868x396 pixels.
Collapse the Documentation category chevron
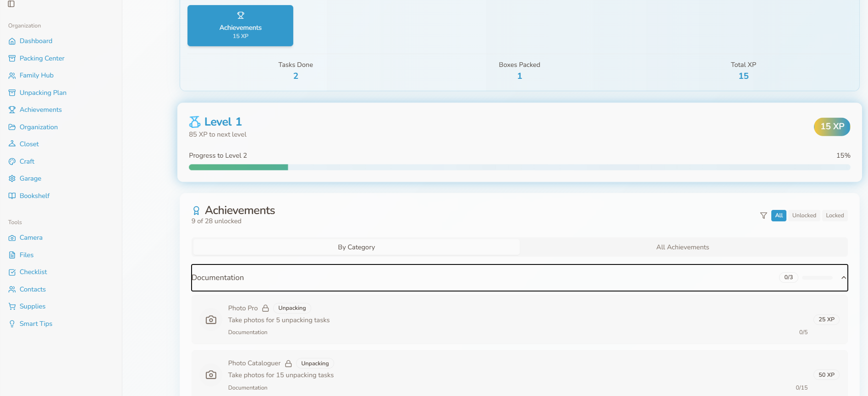click(x=843, y=278)
